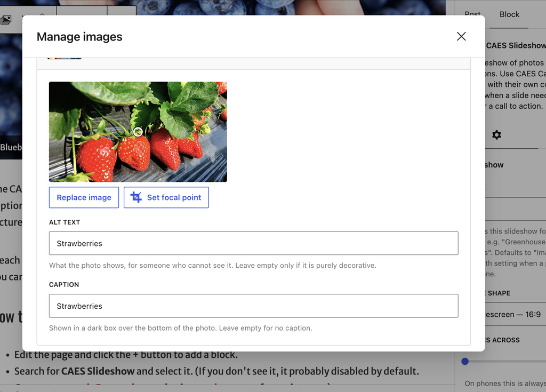The height and width of the screenshot is (392, 546).
Task: Click the Replace image button
Action: coord(84,197)
